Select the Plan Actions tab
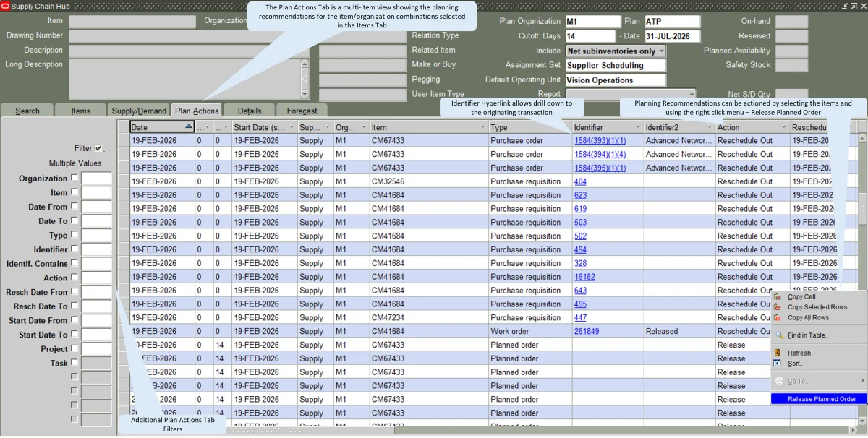868x438 pixels. coord(197,111)
